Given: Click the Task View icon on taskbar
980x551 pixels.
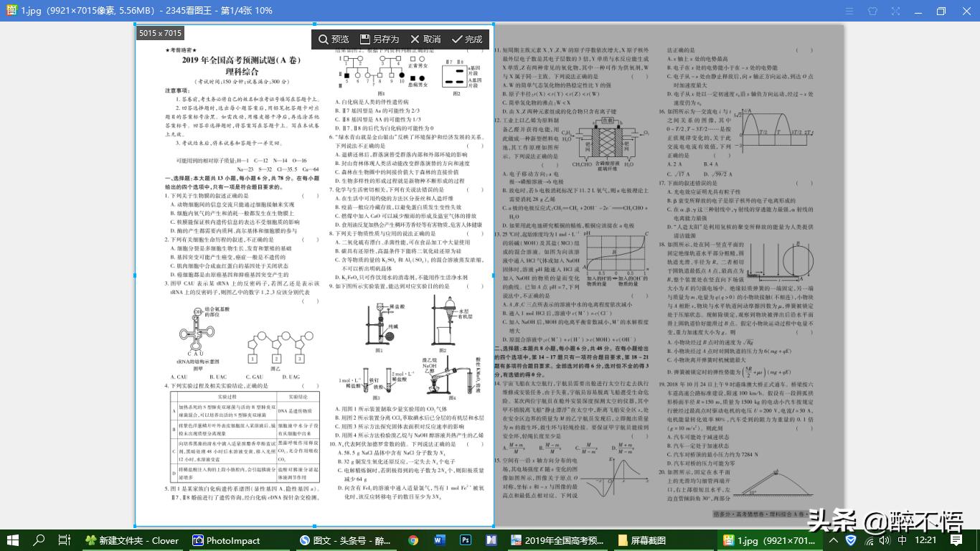Looking at the screenshot, I should [63, 541].
